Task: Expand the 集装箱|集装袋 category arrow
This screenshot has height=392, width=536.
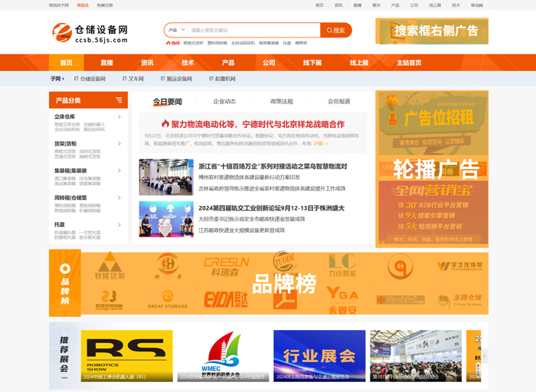Action: [x=119, y=171]
